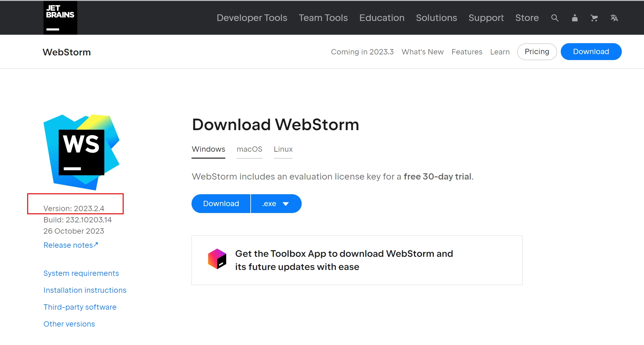The width and height of the screenshot is (644, 345).
Task: Click the Pricing button
Action: pos(537,52)
